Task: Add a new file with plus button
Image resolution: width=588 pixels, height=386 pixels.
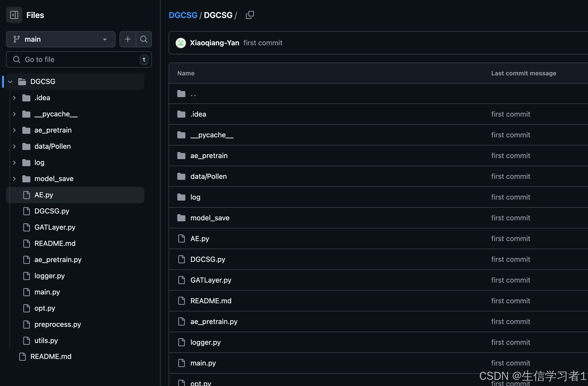Action: point(128,39)
